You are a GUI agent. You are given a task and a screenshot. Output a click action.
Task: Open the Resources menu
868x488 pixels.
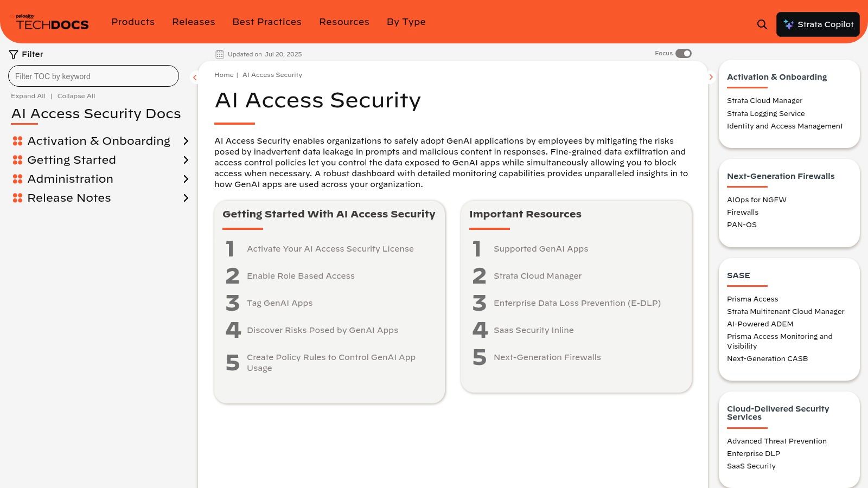(x=344, y=22)
